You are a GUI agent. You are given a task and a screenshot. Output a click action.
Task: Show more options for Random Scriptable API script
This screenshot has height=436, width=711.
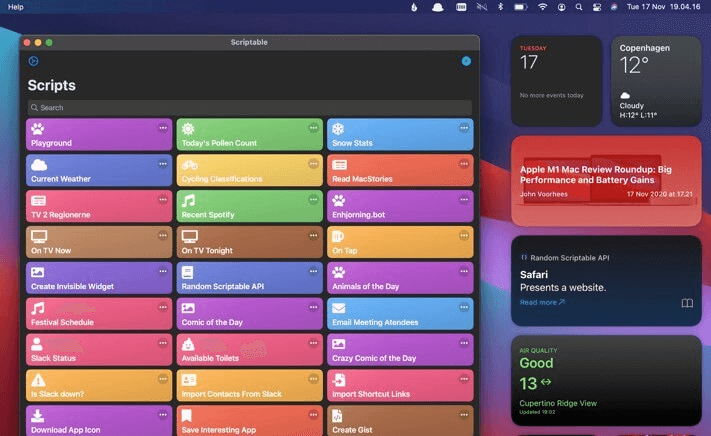tap(314, 271)
